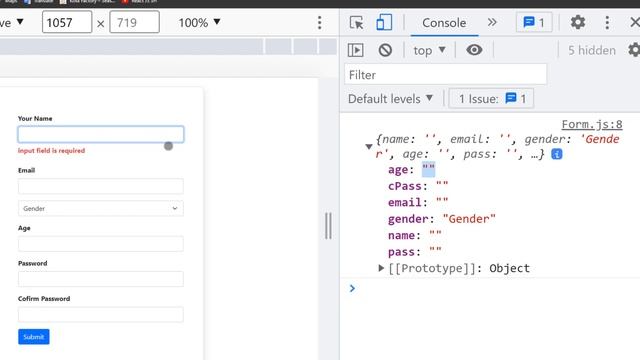Select the email property row in console

click(418, 202)
